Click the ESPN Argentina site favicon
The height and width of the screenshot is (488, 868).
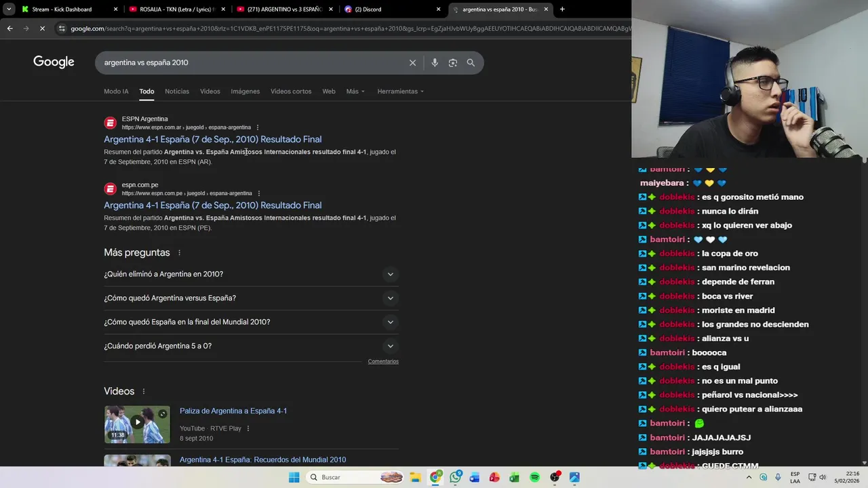tap(111, 123)
